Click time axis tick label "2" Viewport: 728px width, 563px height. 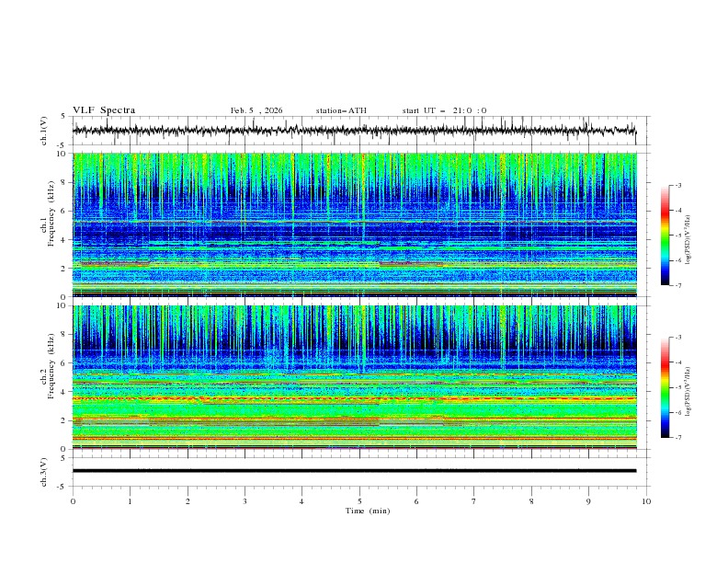188,501
